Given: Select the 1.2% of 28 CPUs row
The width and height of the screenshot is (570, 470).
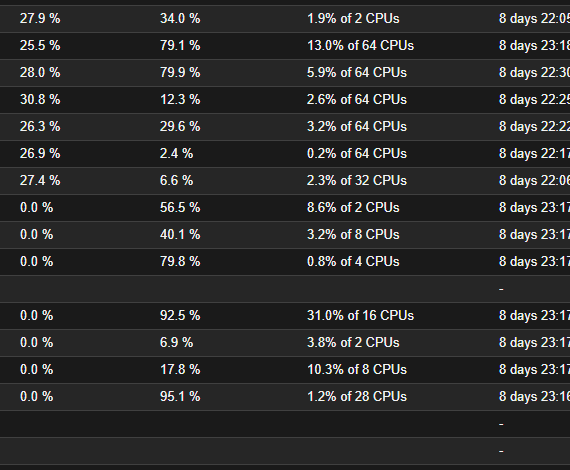Looking at the screenshot, I should pos(285,397).
